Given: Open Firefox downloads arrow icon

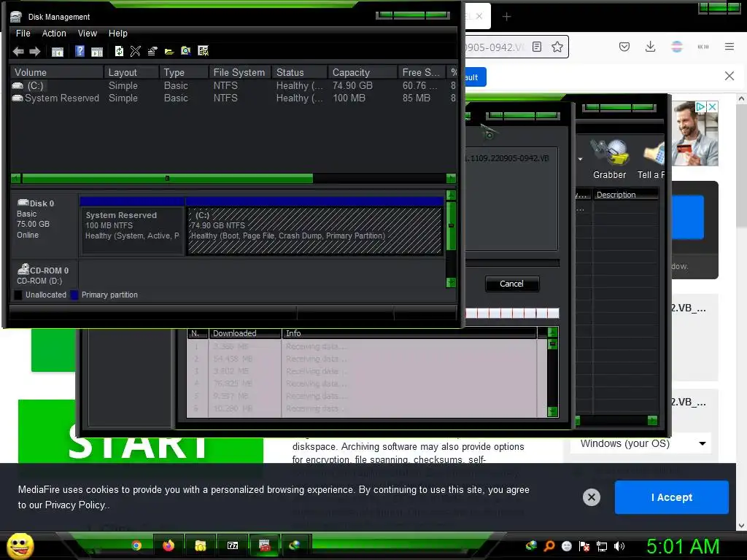Looking at the screenshot, I should point(650,47).
